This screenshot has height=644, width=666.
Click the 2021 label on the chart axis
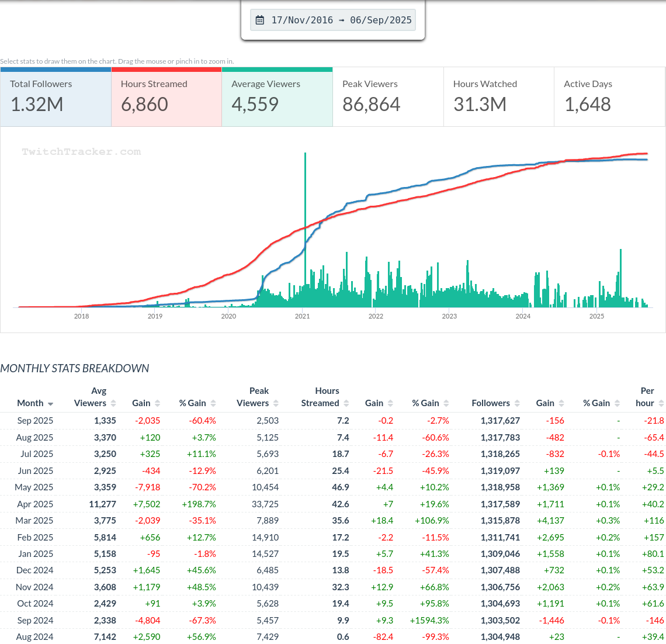tap(303, 316)
